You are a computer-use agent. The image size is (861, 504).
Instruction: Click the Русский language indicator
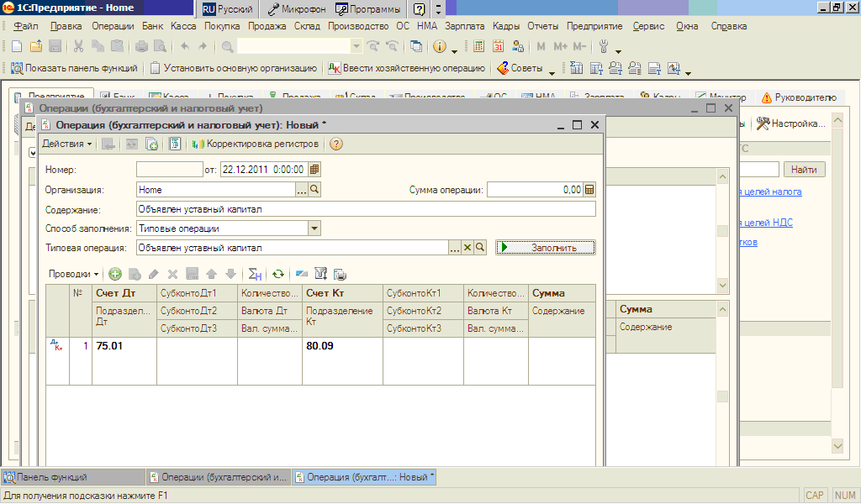click(227, 8)
